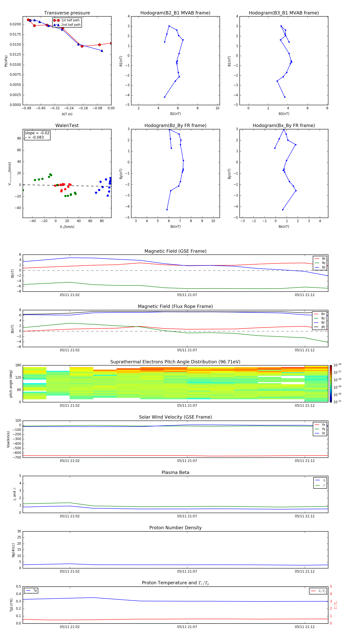
Task: Click the '10^-31' colorbar label
Action: click(337, 402)
